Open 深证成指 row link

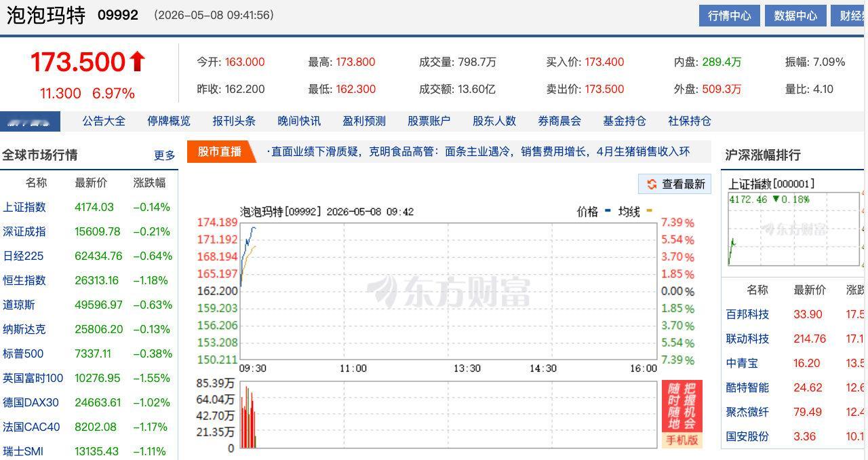(x=24, y=231)
